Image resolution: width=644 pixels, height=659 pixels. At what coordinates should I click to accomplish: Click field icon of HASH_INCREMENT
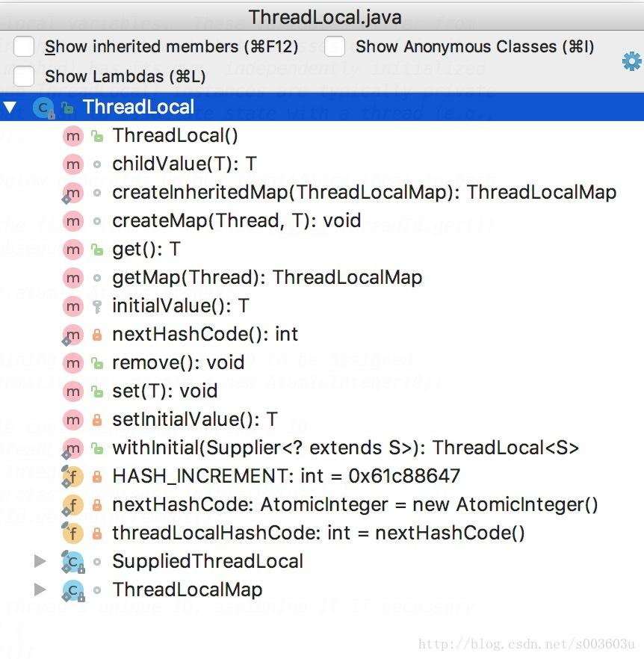[72, 477]
